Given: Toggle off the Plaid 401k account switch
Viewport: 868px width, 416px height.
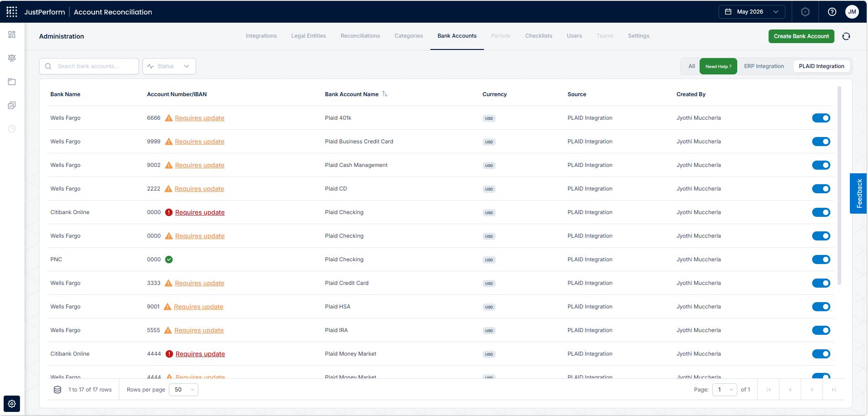Looking at the screenshot, I should coord(821,118).
